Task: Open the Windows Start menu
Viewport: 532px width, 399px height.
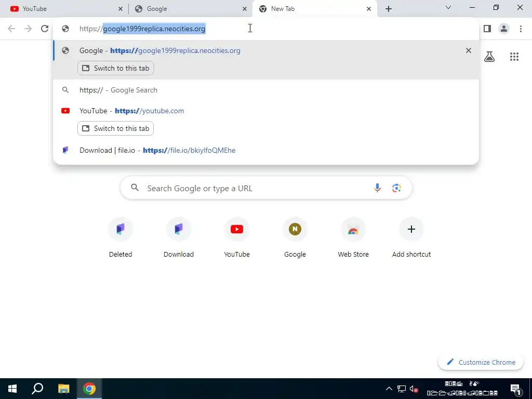Action: click(12, 389)
